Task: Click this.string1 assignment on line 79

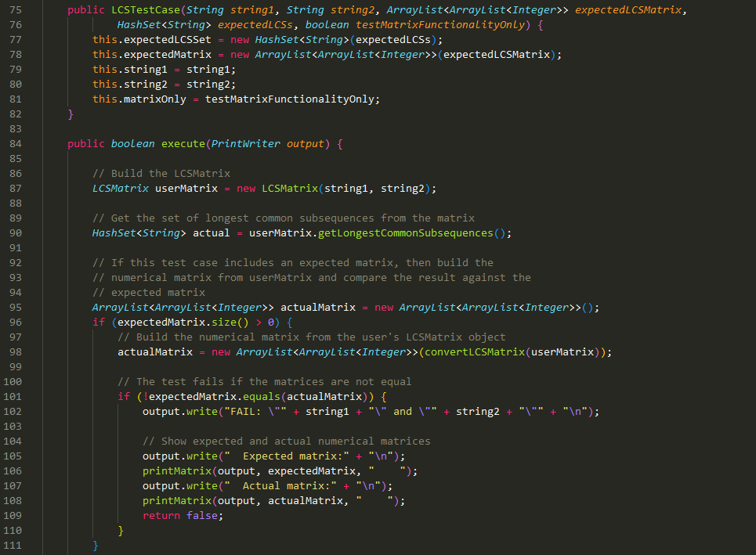Action: 164,70
